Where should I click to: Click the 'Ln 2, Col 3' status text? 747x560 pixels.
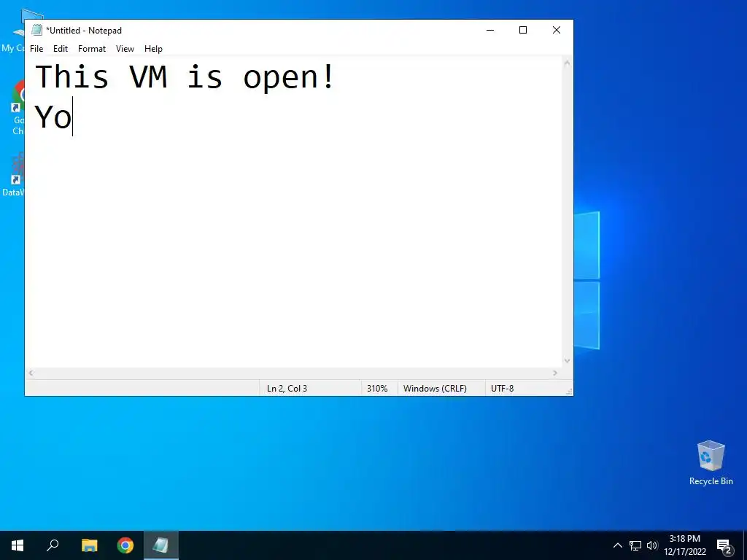287,389
